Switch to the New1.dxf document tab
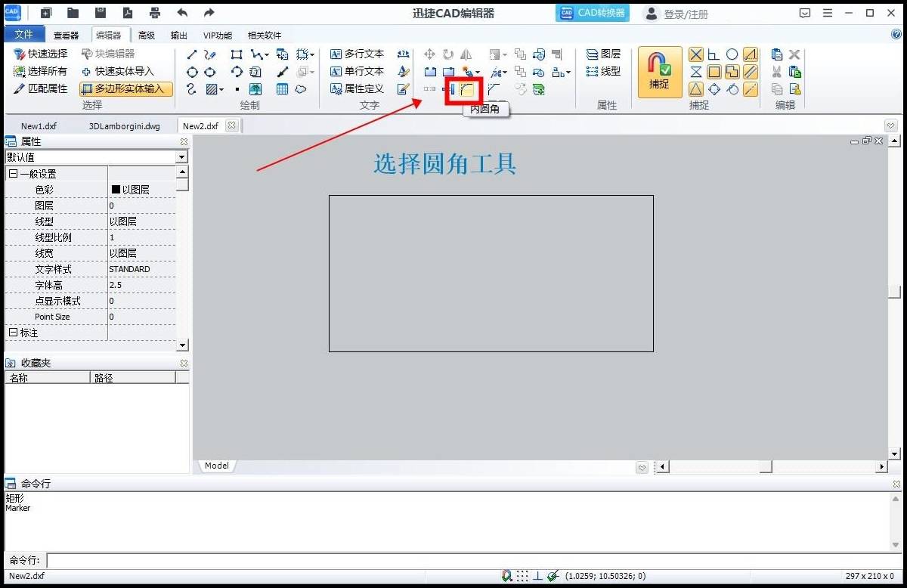Screen dimensions: 907x588 pyautogui.click(x=39, y=126)
